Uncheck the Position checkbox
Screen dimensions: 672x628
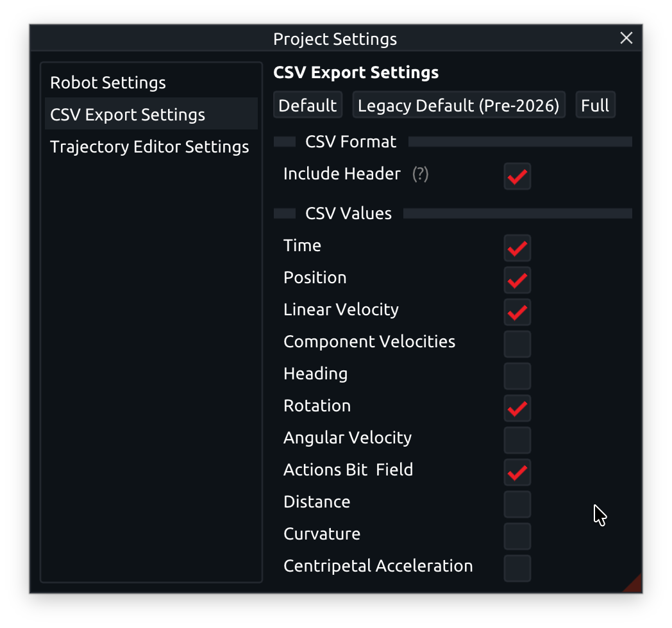[x=517, y=280]
